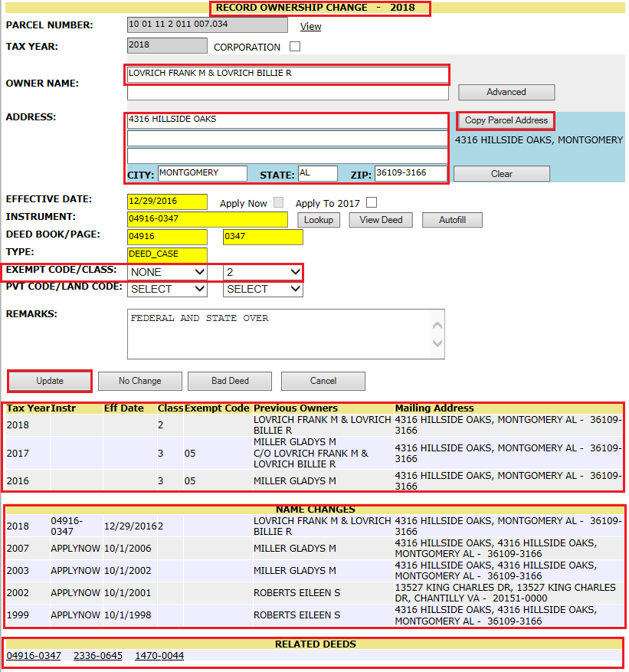Select the parcel address text beside Copy button
The height and width of the screenshot is (672, 629).
coord(539,140)
